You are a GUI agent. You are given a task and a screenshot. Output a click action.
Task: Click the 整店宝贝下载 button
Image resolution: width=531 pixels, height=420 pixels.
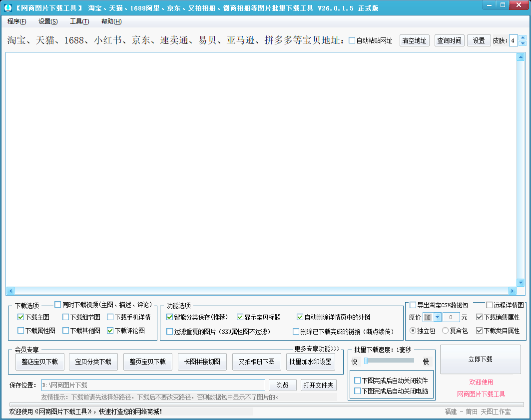39,362
